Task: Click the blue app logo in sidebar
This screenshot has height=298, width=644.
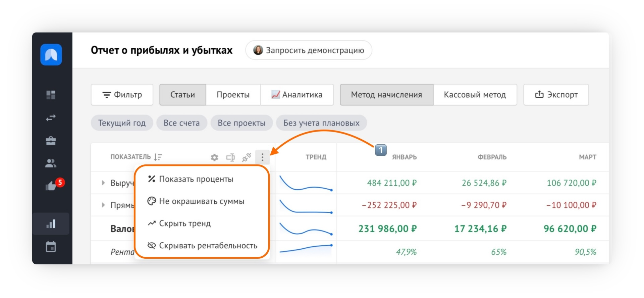Action: pos(51,55)
